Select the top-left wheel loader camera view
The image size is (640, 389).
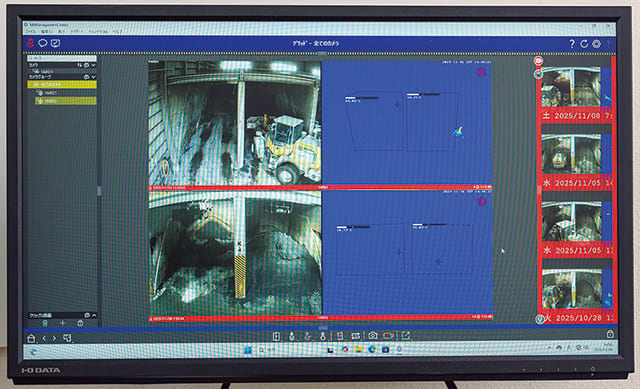tap(235, 122)
